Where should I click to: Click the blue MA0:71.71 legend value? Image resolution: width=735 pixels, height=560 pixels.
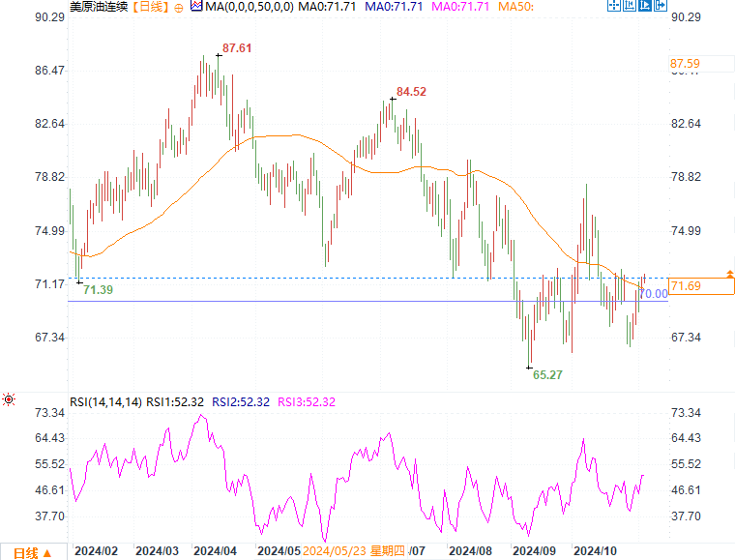(394, 7)
